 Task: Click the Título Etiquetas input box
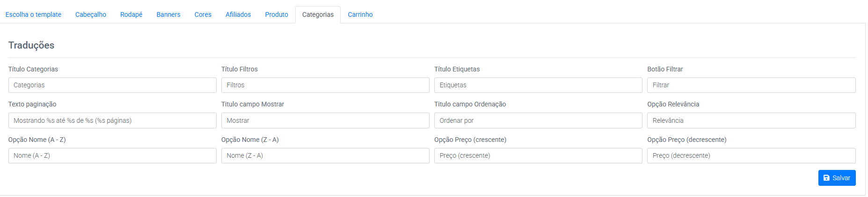pos(538,85)
